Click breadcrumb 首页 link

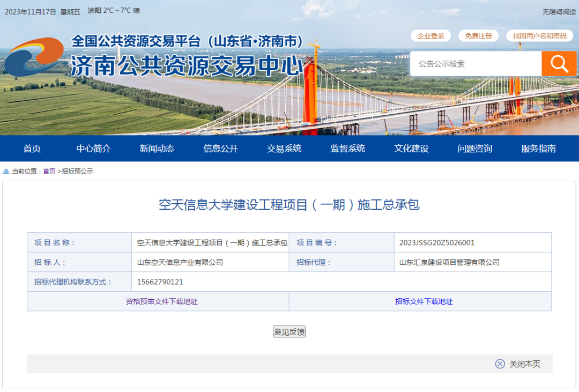click(49, 171)
